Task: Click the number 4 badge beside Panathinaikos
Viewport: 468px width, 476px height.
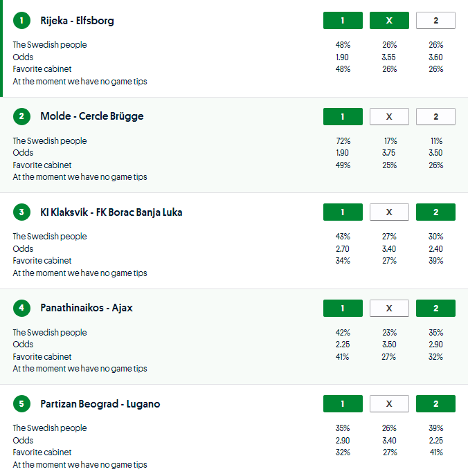Action: tap(21, 308)
